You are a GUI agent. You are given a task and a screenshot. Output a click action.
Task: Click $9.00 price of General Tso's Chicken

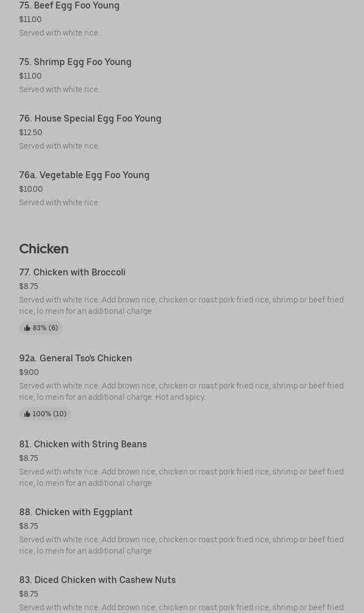(29, 372)
